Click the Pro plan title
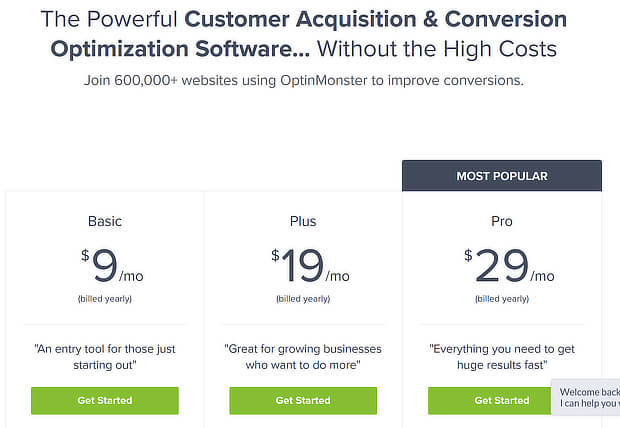This screenshot has width=620, height=428. click(502, 221)
